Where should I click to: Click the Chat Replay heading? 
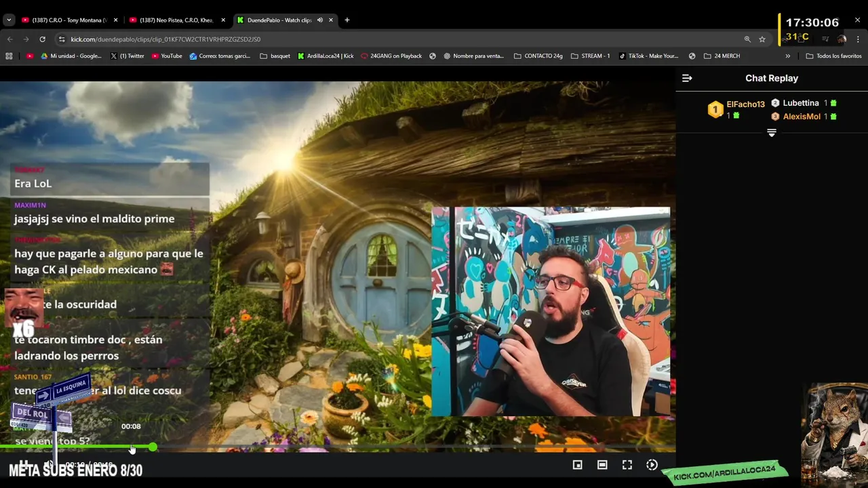pos(772,79)
